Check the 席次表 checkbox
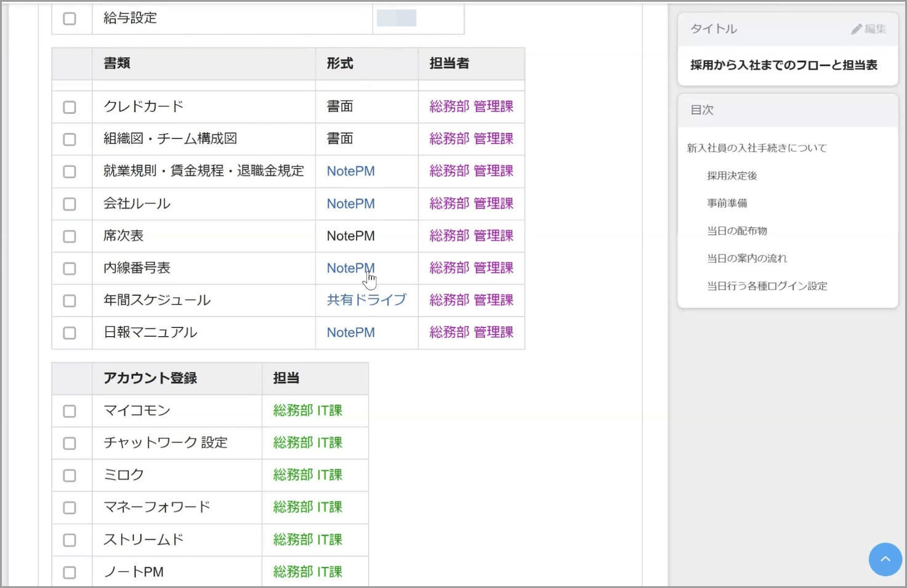Viewport: 907px width, 588px height. pos(70,236)
